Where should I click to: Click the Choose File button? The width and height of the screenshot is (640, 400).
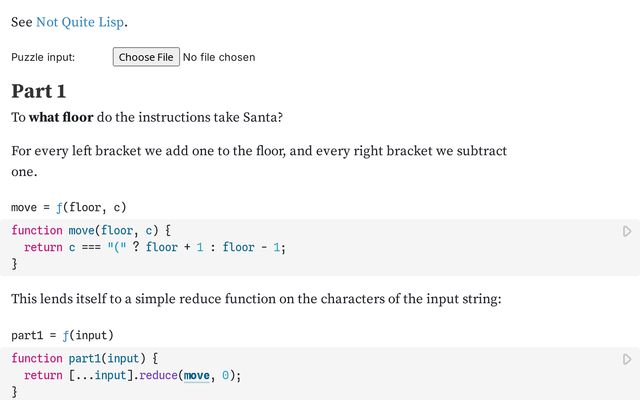(146, 57)
